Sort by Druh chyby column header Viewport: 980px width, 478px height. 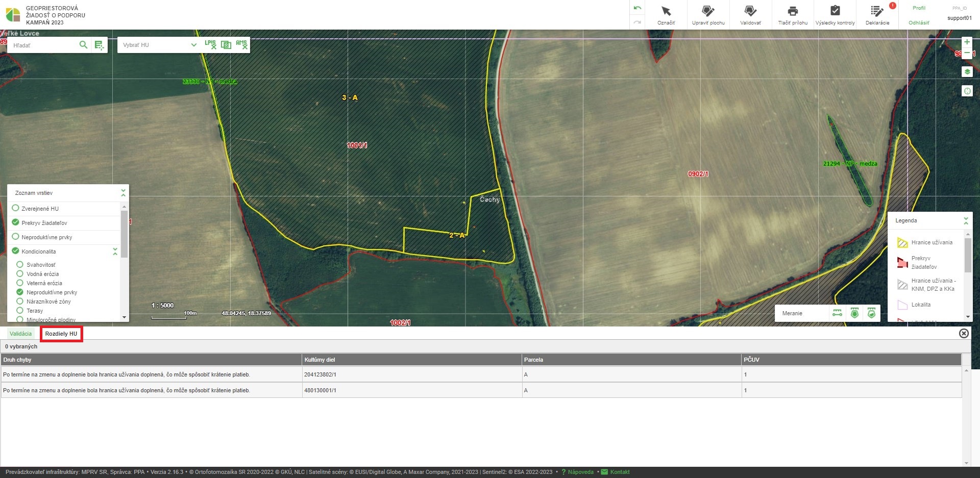click(152, 360)
